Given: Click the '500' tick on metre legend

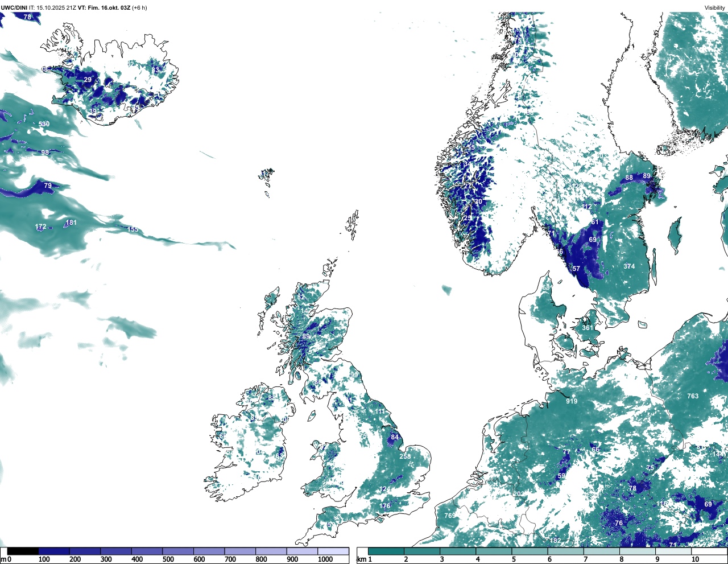Looking at the screenshot, I should (168, 559).
